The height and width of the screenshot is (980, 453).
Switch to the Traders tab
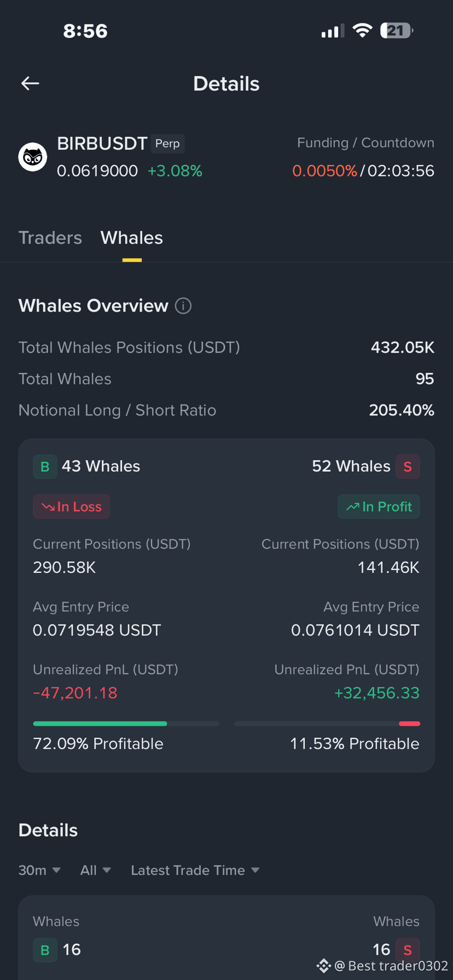(50, 238)
